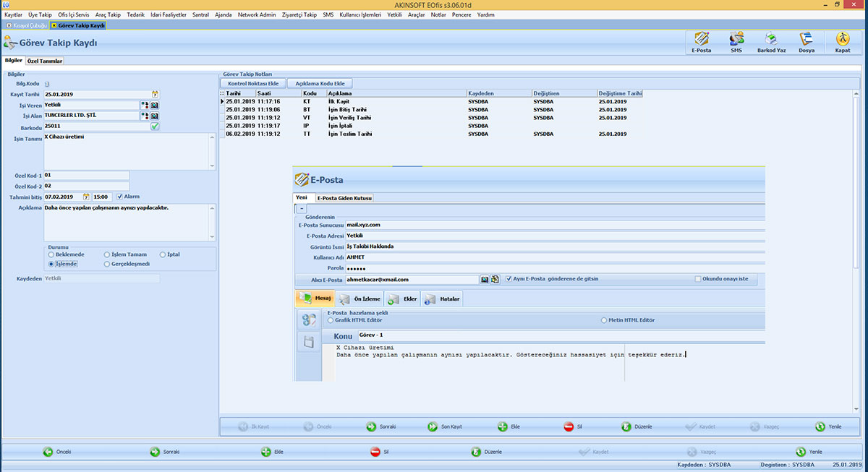Switch to the Özel Tanımlar tab

tap(45, 61)
